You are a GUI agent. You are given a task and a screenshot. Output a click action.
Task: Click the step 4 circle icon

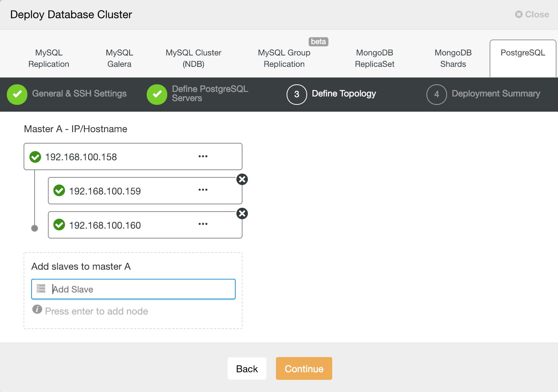(x=437, y=95)
